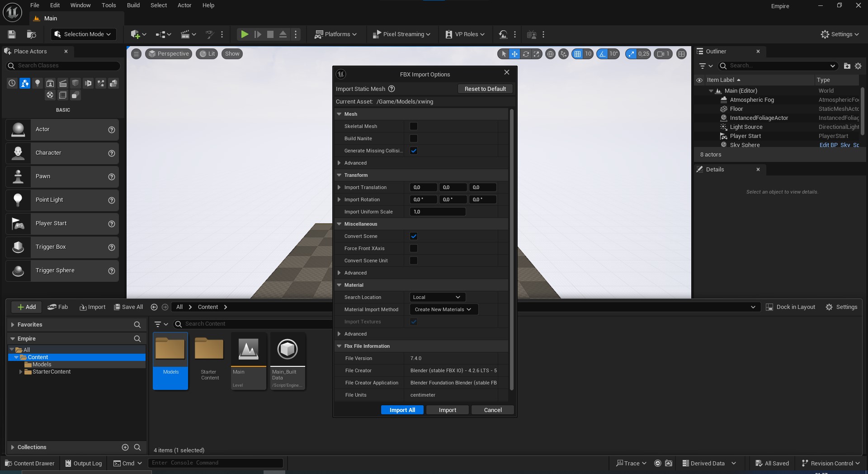
Task: Click the Import button in dialog
Action: 448,410
